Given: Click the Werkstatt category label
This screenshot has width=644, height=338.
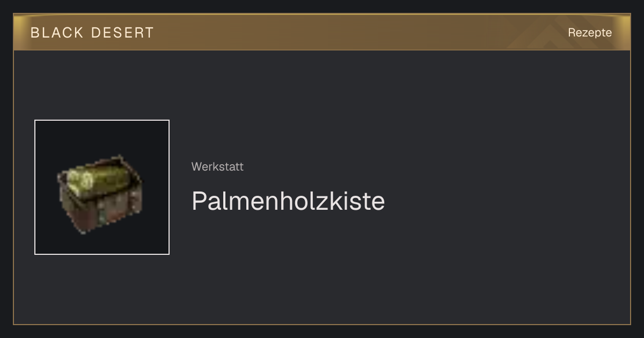Looking at the screenshot, I should [217, 167].
